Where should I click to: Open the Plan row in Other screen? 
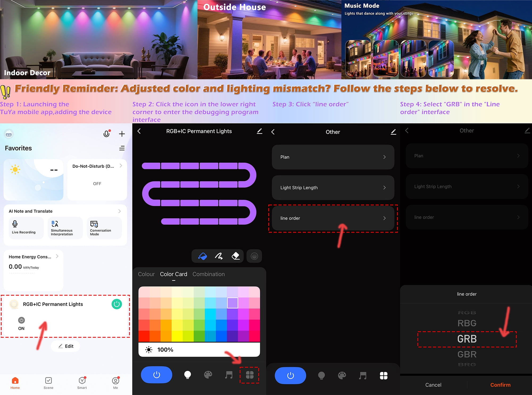click(333, 157)
